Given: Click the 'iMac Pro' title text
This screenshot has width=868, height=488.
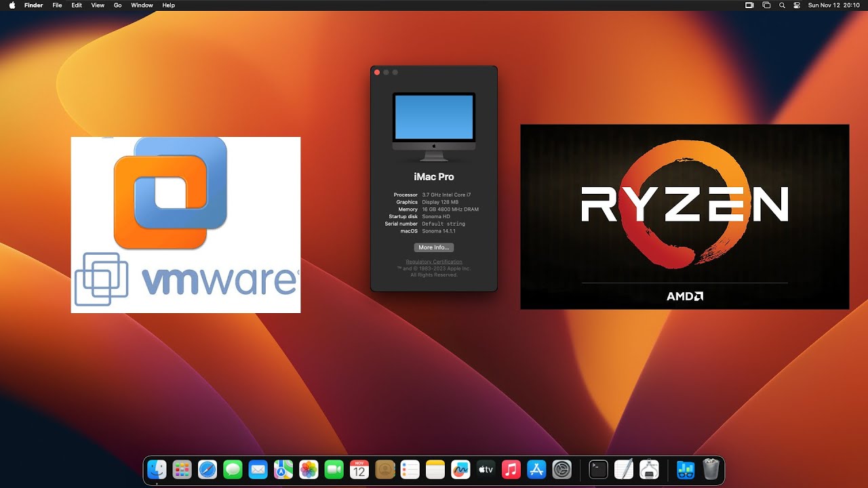Looking at the screenshot, I should point(434,177).
